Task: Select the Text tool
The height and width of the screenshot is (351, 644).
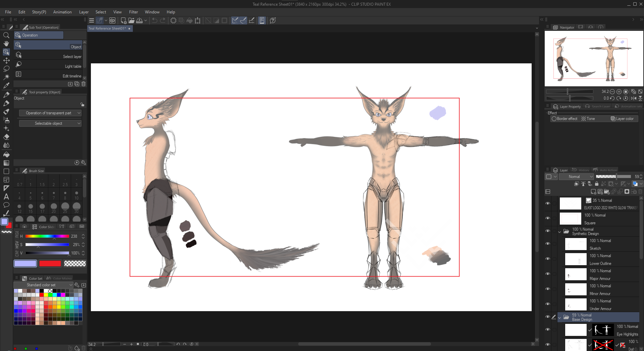Action: 6,197
